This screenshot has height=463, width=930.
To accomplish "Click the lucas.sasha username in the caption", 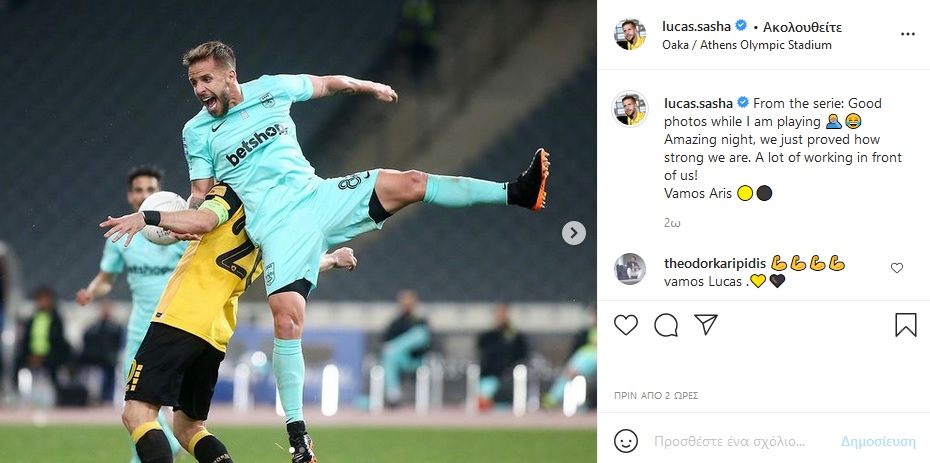I will (698, 103).
